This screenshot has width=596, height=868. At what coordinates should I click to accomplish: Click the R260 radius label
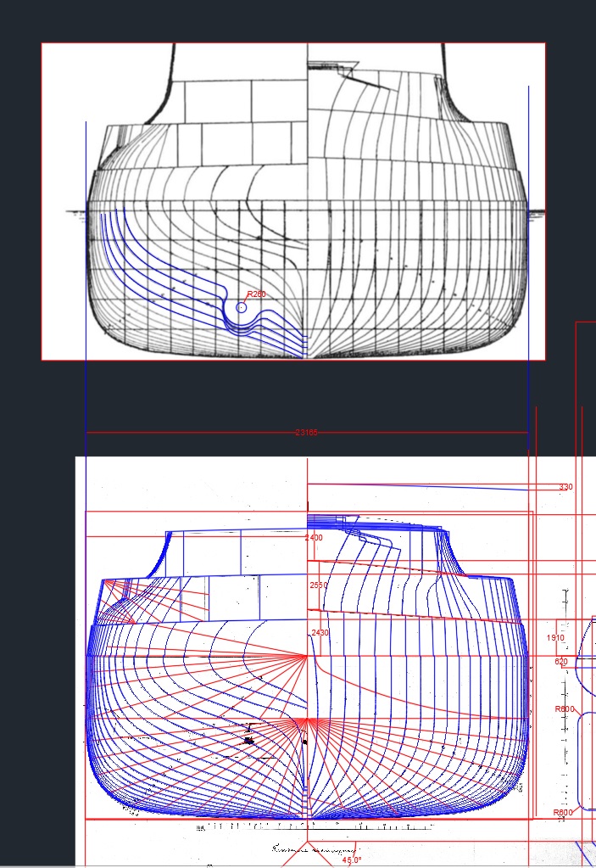point(256,294)
